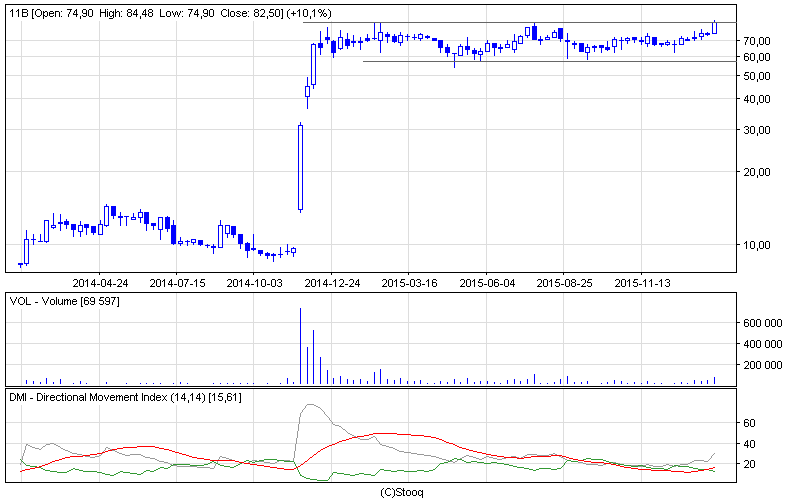This screenshot has height=500, width=800.
Task: Click the 20,00 price axis label
Action: coord(757,172)
